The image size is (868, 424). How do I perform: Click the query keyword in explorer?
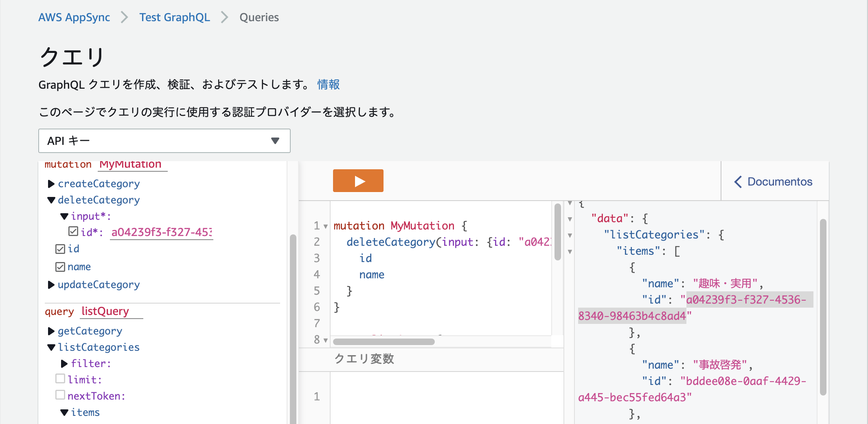tap(59, 312)
